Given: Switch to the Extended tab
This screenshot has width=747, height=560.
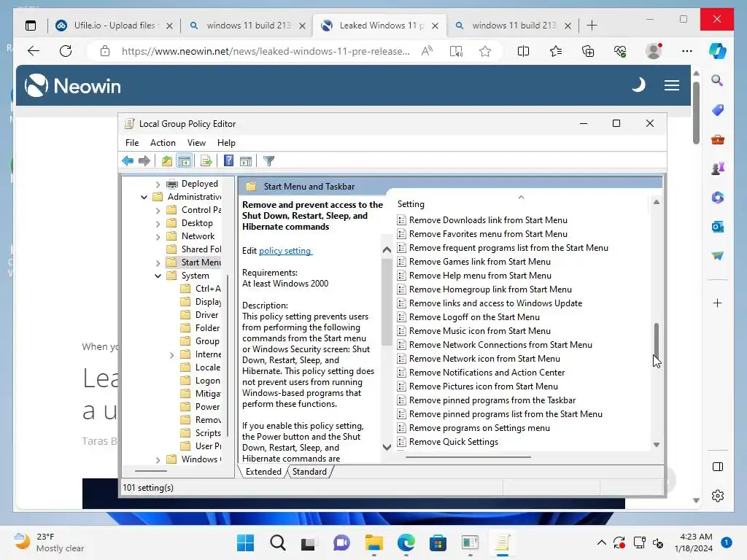Looking at the screenshot, I should 263,472.
